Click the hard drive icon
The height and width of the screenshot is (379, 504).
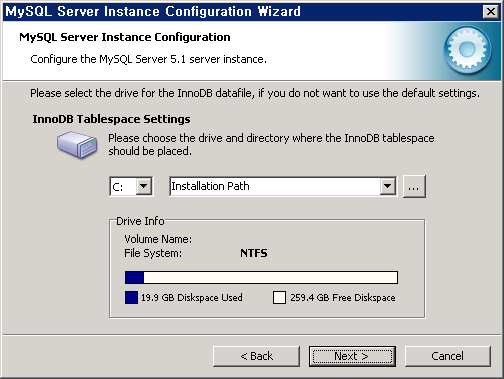pos(77,144)
